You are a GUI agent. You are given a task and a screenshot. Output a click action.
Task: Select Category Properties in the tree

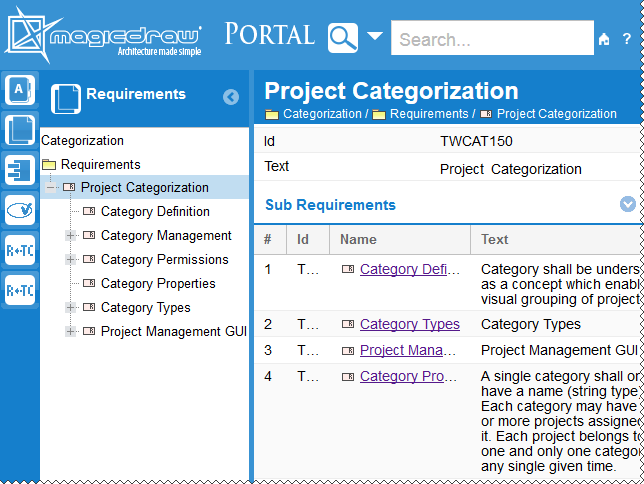(x=158, y=284)
